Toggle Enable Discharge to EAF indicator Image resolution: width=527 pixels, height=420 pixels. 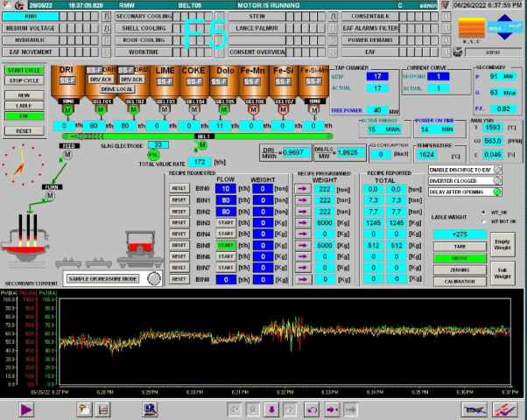498,169
